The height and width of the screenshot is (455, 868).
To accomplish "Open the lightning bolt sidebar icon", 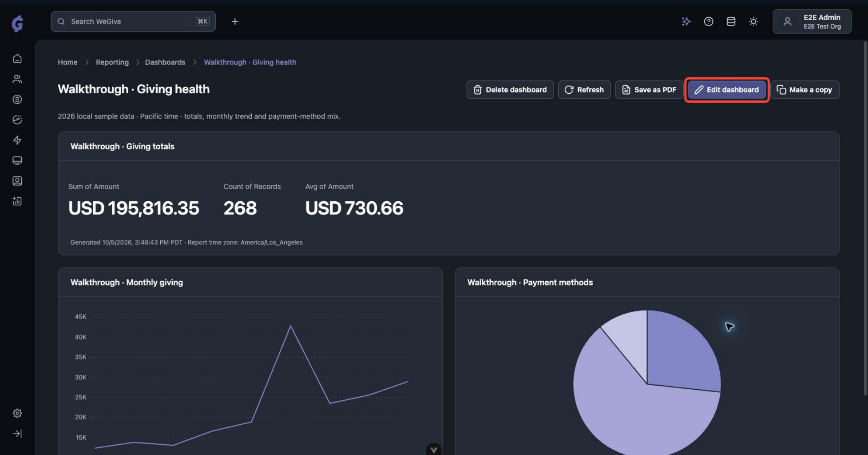I will click(x=17, y=140).
